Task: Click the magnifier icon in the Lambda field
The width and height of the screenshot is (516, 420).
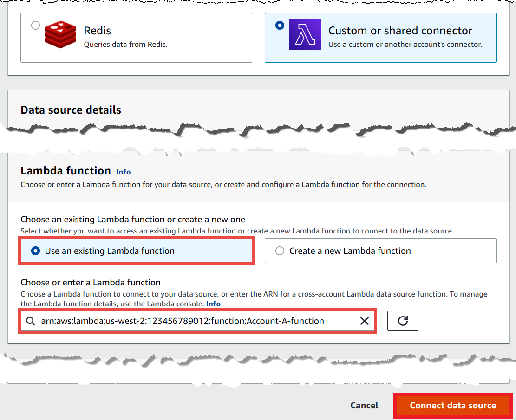Action: [31, 321]
